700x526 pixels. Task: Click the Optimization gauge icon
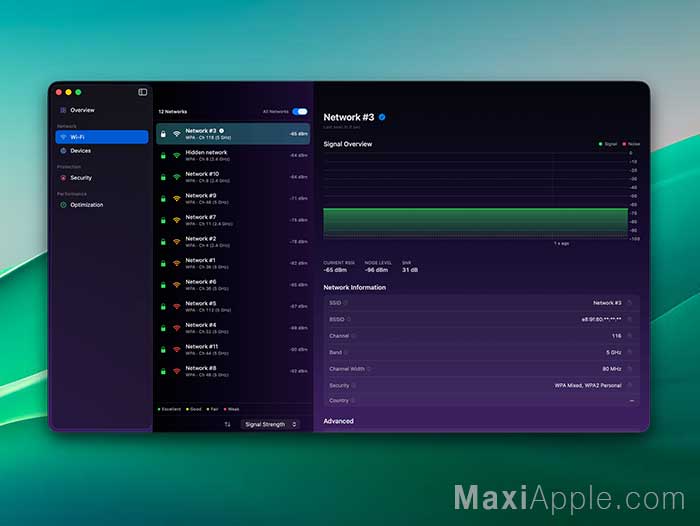pyautogui.click(x=63, y=205)
